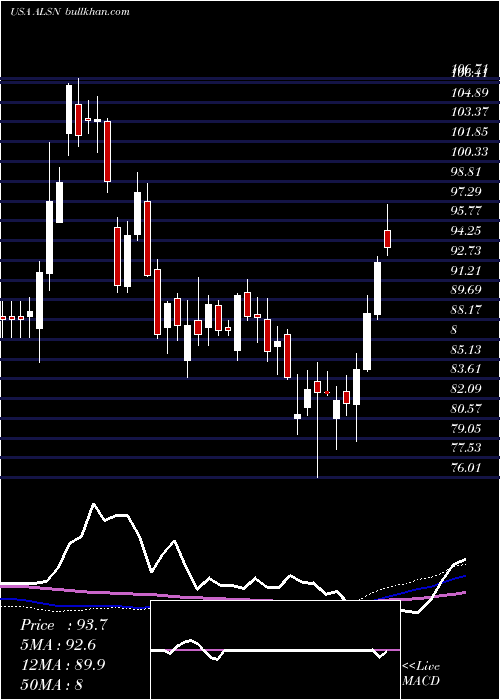
Task: Click the 91.21 price axis label
Action: [x=468, y=271]
